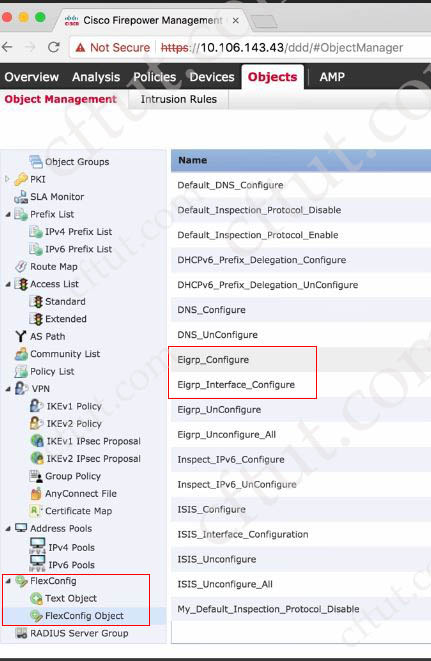Switch to Intrusion Rules subtab

pyautogui.click(x=178, y=99)
